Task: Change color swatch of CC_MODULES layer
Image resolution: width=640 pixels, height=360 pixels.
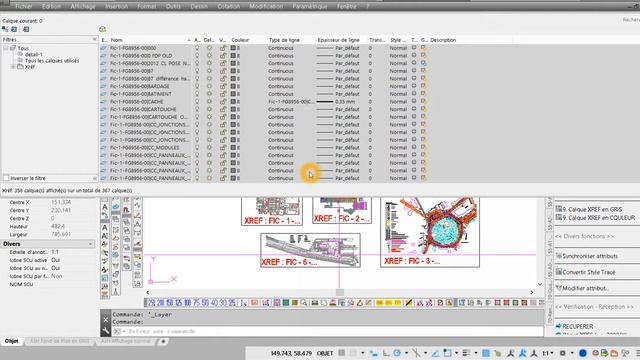Action: 233,147
